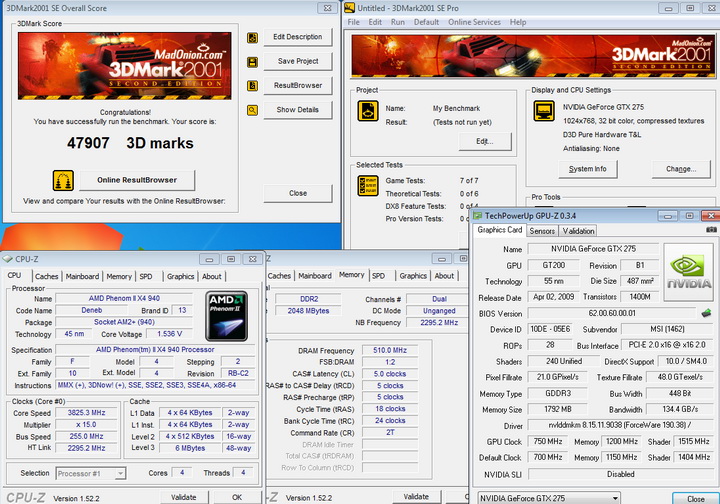Click the Display and CPU Settings monitor icon
The image size is (720, 504).
tap(544, 111)
